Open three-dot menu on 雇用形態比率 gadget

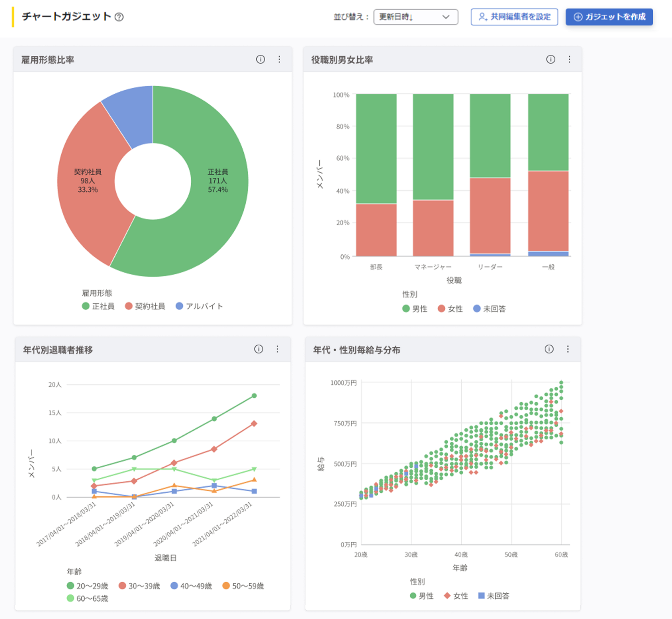(x=279, y=59)
